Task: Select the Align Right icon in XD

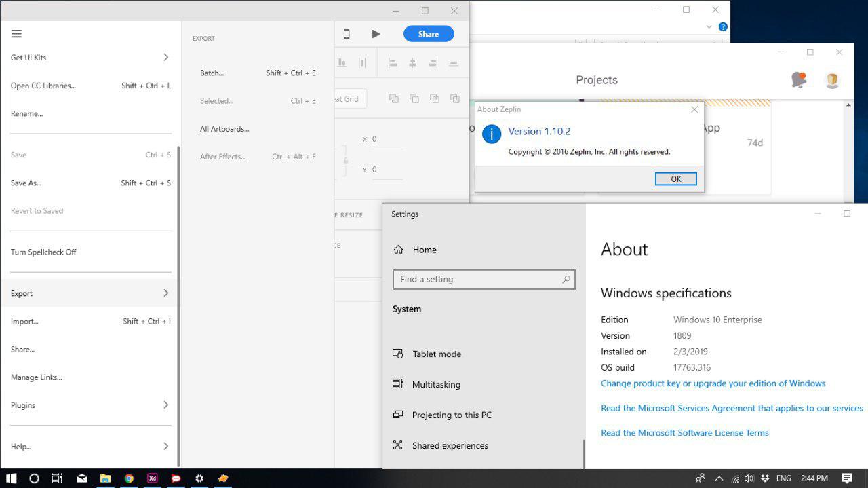Action: (433, 63)
